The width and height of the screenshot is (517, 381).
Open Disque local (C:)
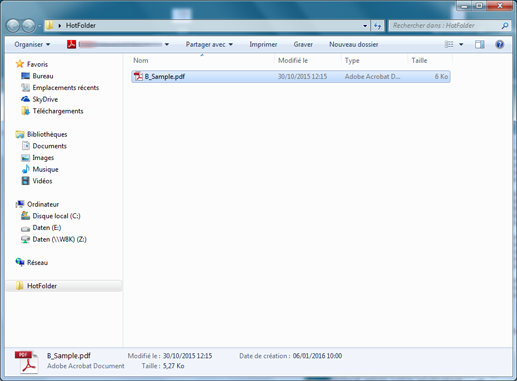point(56,216)
